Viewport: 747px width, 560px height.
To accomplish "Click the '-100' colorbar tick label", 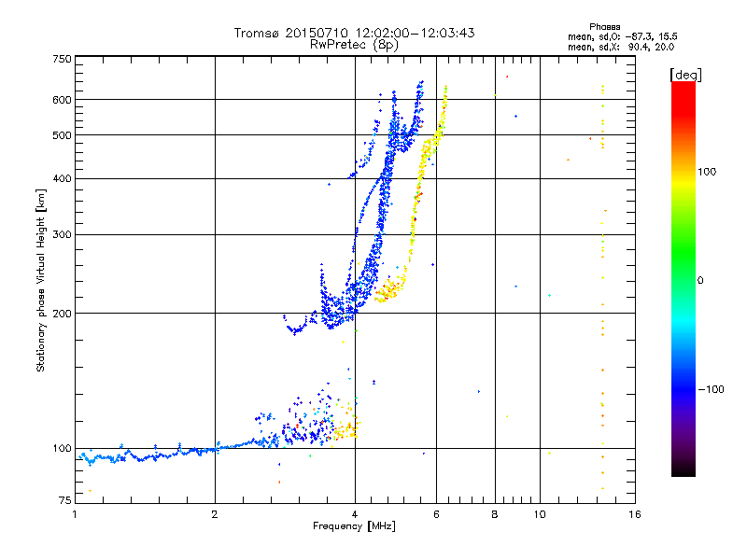I will point(711,389).
